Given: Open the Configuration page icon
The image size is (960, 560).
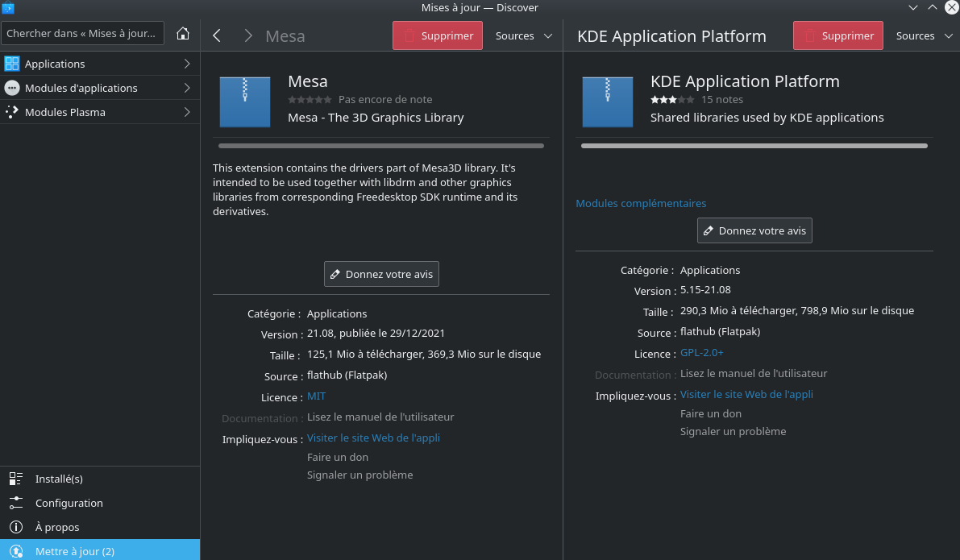Looking at the screenshot, I should 16,503.
